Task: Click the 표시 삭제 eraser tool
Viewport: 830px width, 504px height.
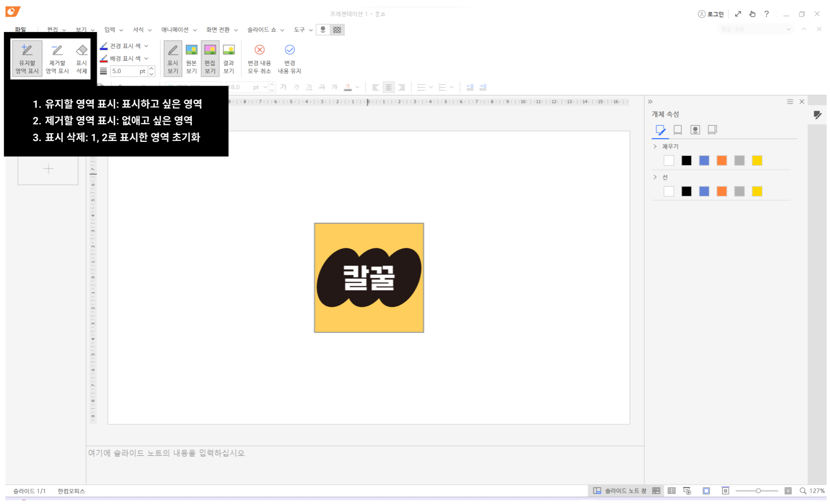Action: (x=82, y=59)
